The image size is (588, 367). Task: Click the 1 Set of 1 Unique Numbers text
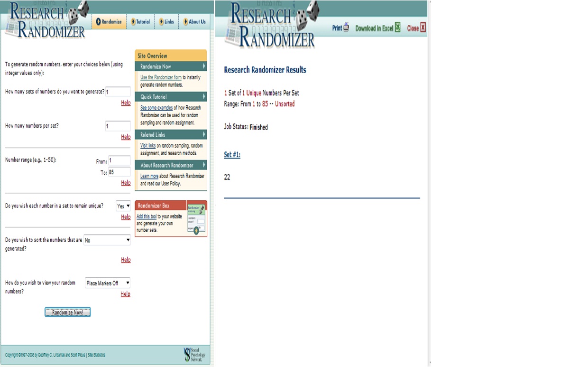pos(261,93)
